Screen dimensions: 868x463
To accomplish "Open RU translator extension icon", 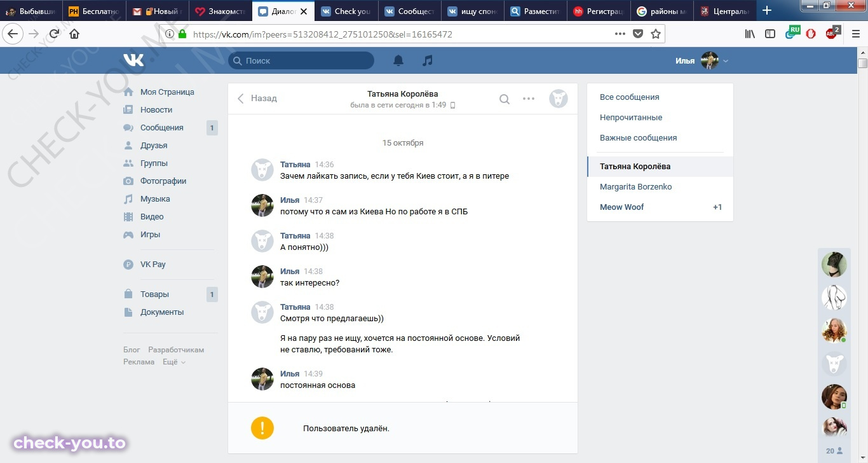I will click(x=792, y=32).
